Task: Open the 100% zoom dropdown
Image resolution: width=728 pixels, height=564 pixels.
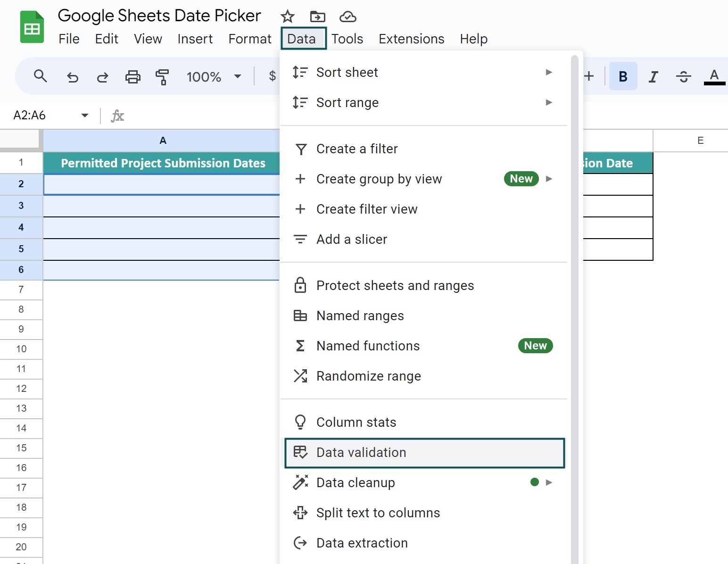Action: [214, 76]
